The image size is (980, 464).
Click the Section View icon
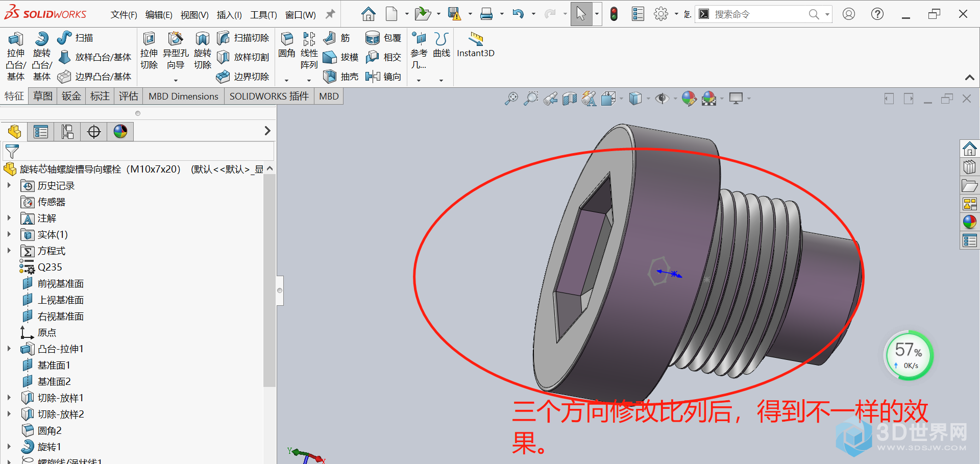point(570,99)
